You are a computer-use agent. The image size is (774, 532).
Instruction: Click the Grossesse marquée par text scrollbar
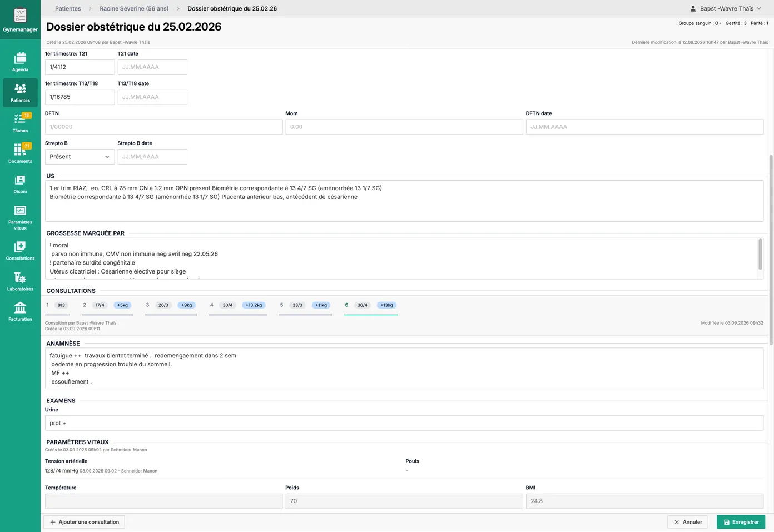[x=760, y=255]
